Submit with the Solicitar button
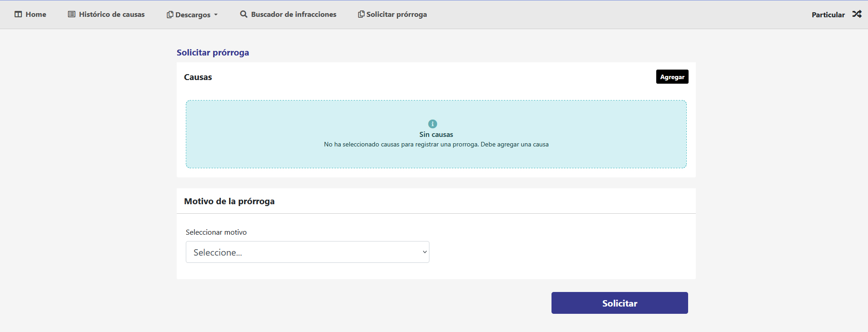This screenshot has width=868, height=332. pos(619,303)
